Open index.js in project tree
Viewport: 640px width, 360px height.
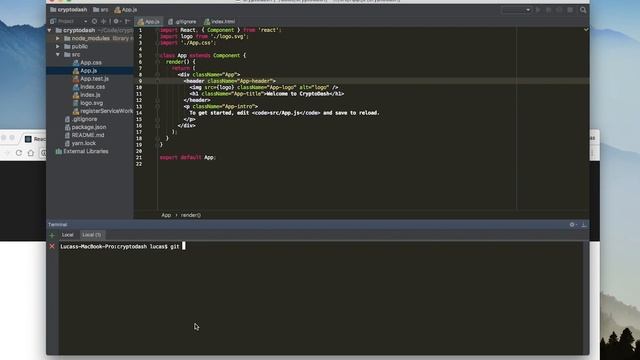coord(87,95)
